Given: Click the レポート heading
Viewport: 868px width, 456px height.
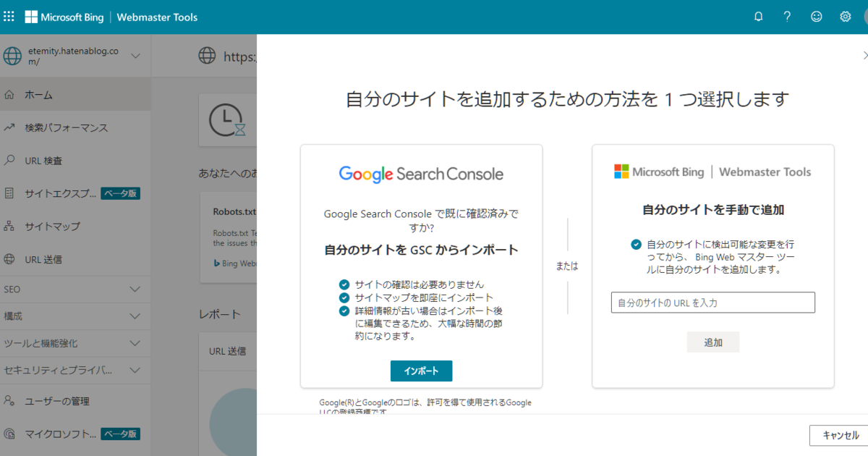Looking at the screenshot, I should tap(220, 315).
